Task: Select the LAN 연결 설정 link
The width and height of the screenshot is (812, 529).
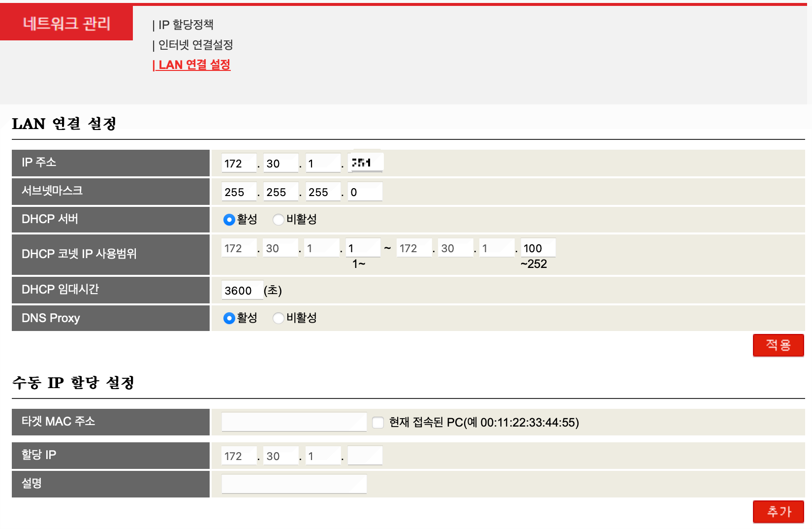Action: (x=191, y=65)
